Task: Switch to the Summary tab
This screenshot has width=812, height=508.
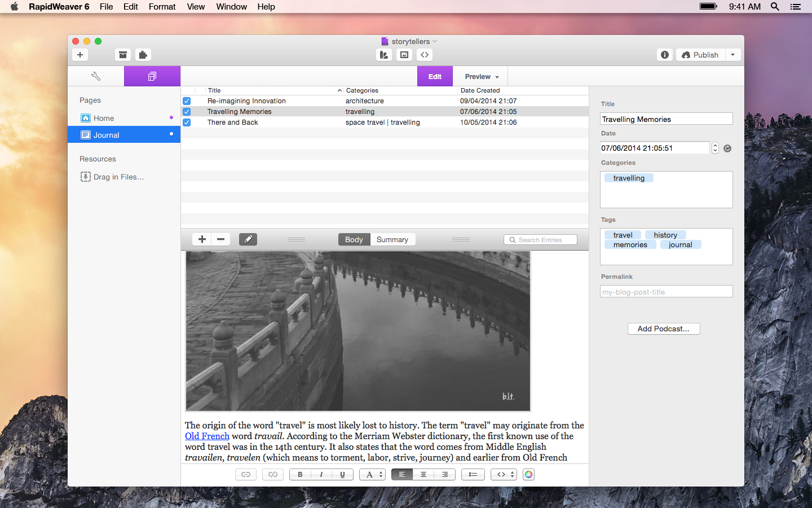Action: pos(392,239)
